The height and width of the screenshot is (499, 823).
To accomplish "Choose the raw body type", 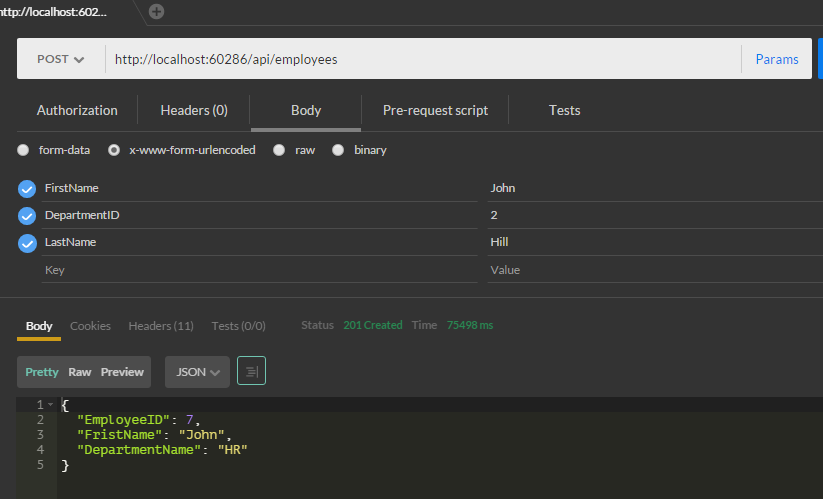I will tap(281, 150).
